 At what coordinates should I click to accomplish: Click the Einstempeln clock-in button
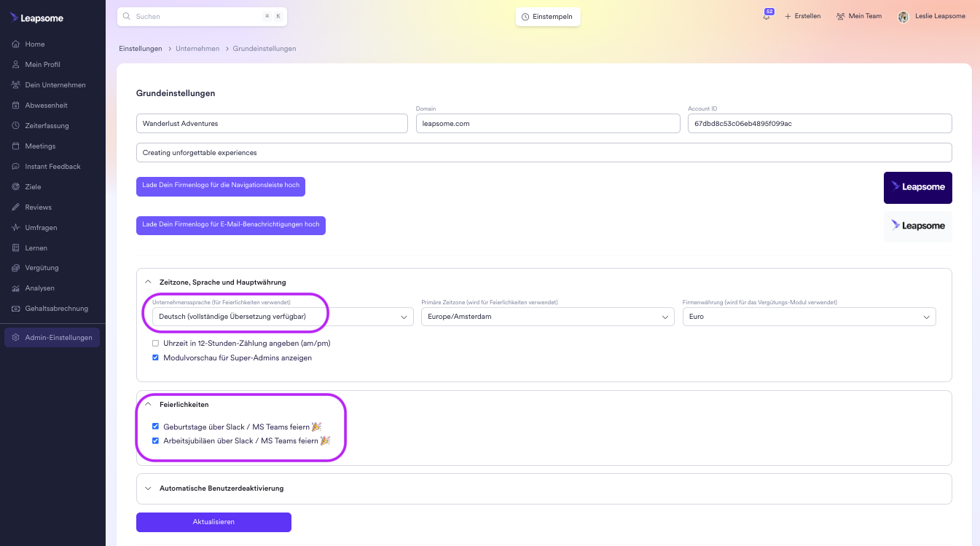[x=547, y=17]
